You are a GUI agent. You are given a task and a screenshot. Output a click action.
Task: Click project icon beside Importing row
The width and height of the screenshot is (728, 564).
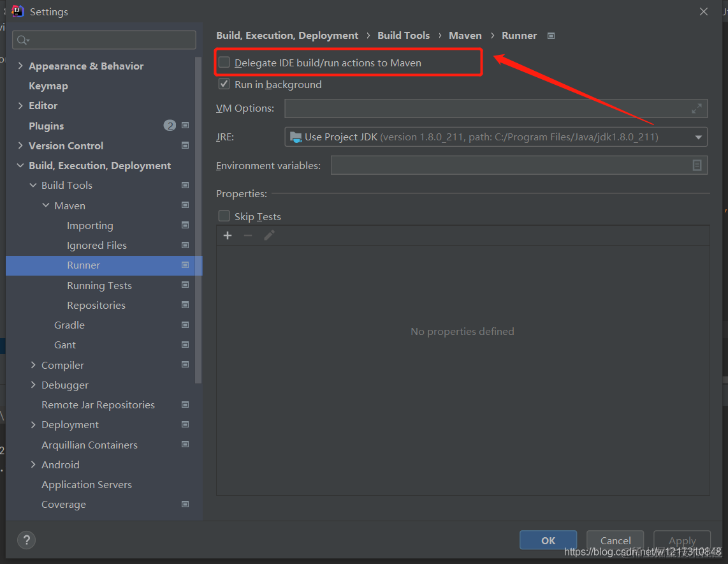pos(186,225)
